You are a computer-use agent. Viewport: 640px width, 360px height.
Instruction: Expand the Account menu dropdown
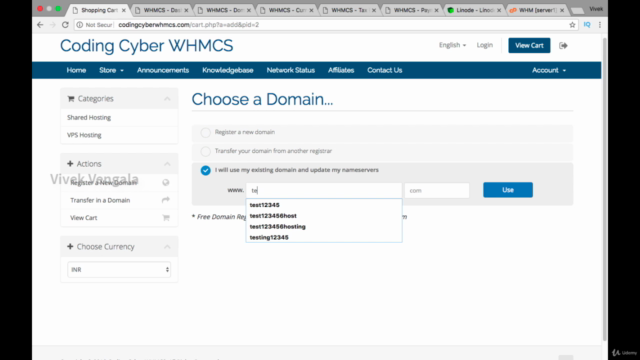click(549, 70)
